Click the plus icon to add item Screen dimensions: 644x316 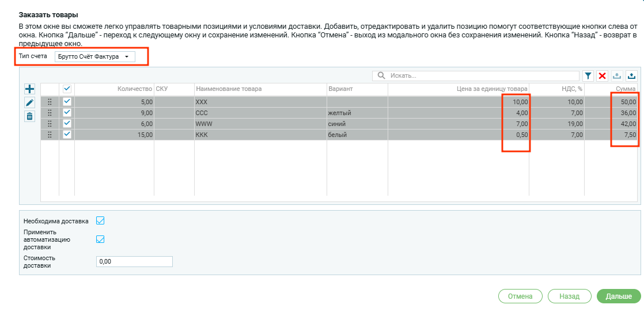30,89
